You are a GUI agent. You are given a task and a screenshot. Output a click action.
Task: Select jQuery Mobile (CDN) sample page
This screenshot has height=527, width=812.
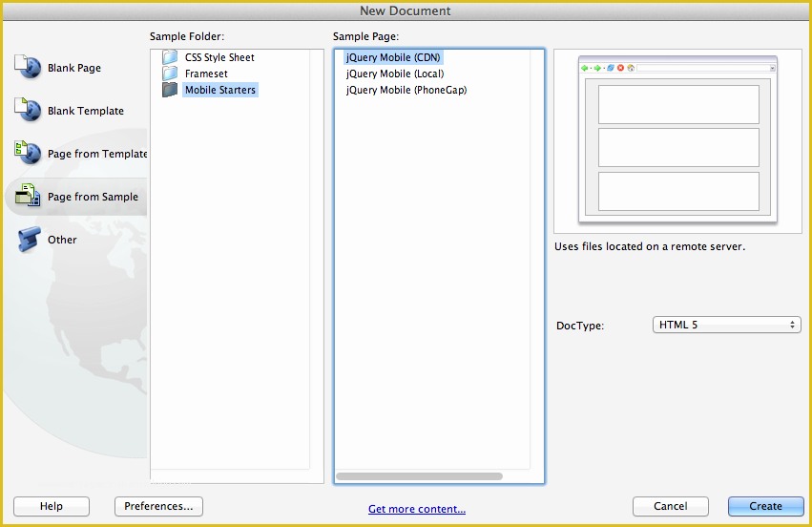393,57
